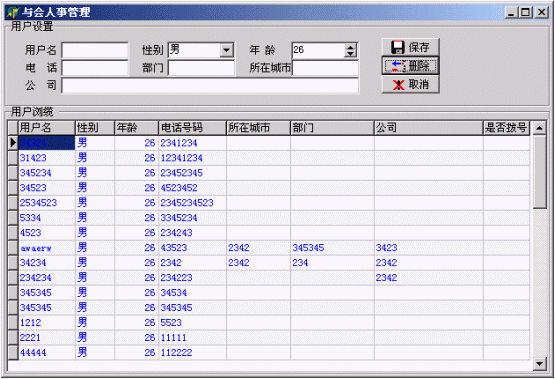
Task: Click the scrollbar down arrow of the grid
Action: coord(539,363)
